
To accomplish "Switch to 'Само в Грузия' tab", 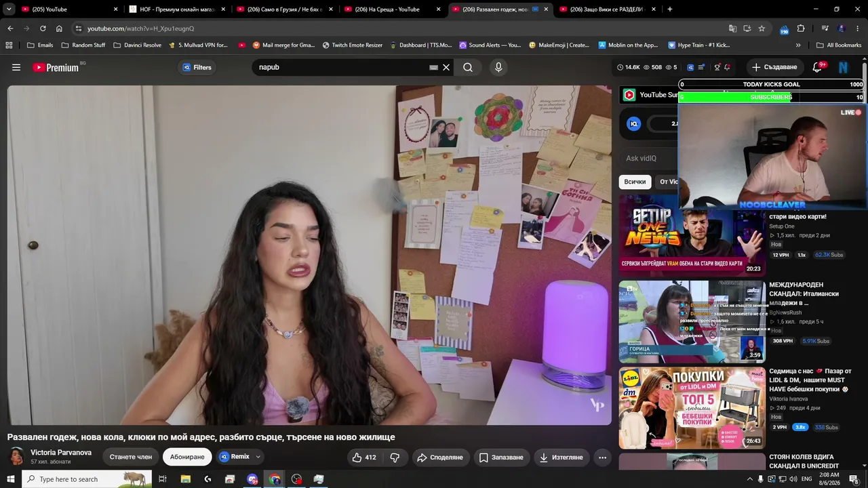I will (x=285, y=9).
